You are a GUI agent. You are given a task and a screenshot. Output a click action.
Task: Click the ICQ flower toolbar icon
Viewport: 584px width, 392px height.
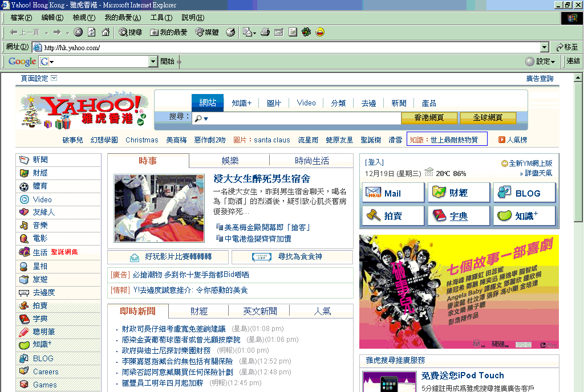[306, 32]
